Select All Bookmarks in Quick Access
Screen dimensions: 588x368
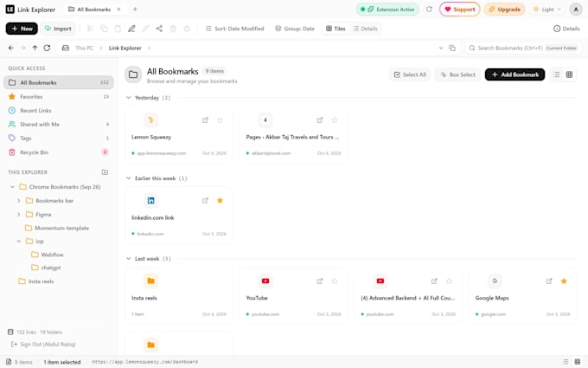click(x=59, y=82)
